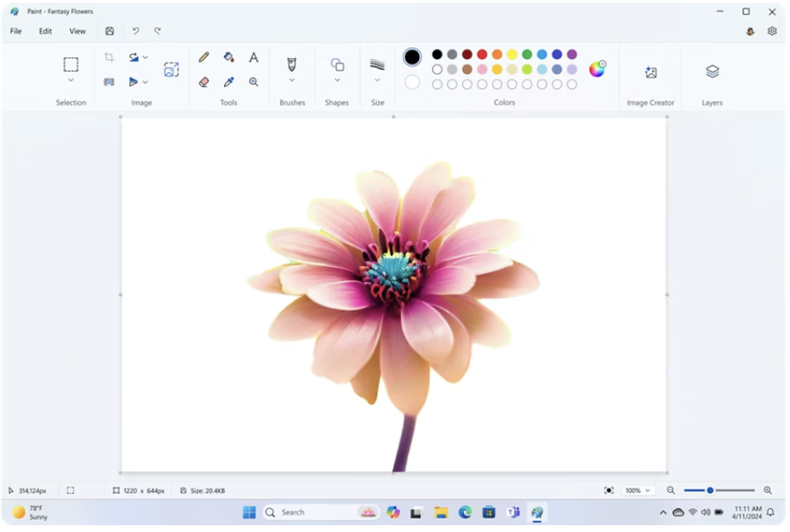This screenshot has height=532, width=790.
Task: Click the Magnifier tool
Action: (x=253, y=82)
